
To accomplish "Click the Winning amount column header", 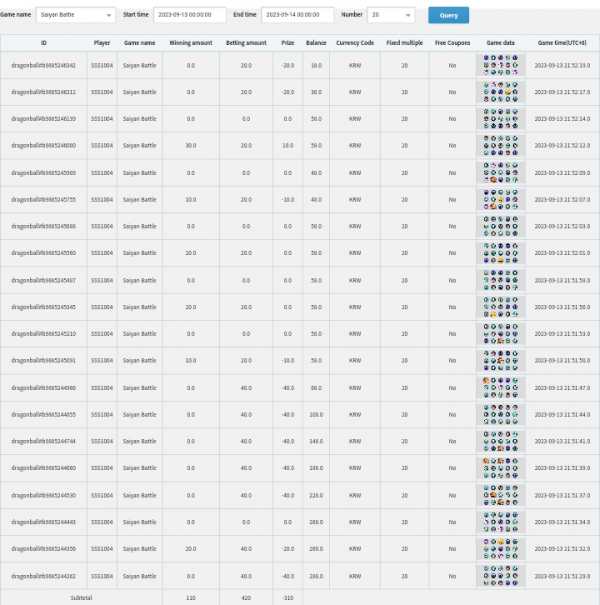I will pos(191,43).
